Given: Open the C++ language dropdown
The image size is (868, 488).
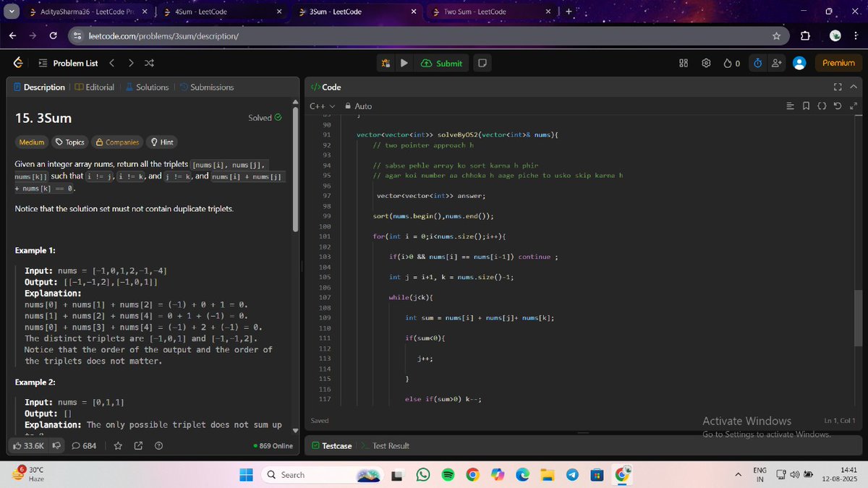Looking at the screenshot, I should pos(323,106).
